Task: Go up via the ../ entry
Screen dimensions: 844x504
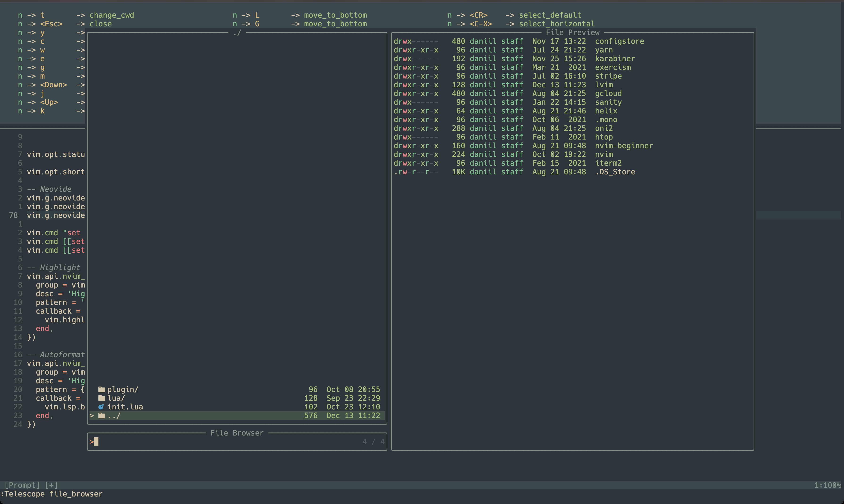Action: (114, 416)
